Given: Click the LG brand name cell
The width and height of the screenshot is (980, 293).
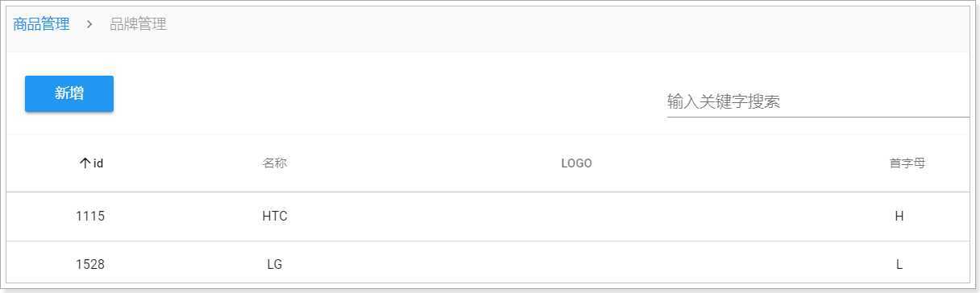Looking at the screenshot, I should click(275, 264).
